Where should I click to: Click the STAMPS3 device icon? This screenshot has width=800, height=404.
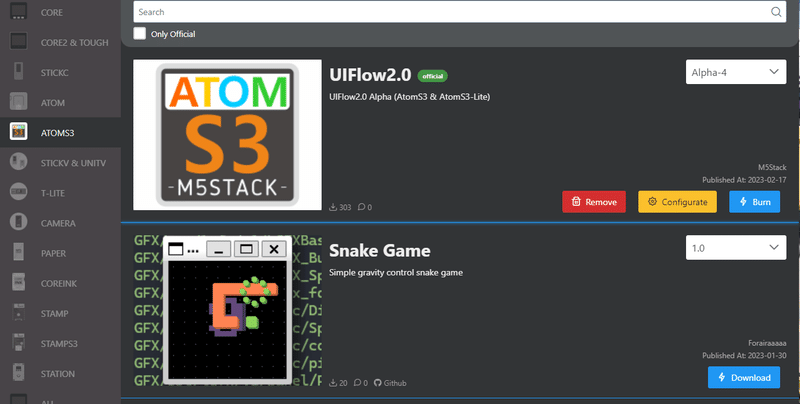click(19, 343)
